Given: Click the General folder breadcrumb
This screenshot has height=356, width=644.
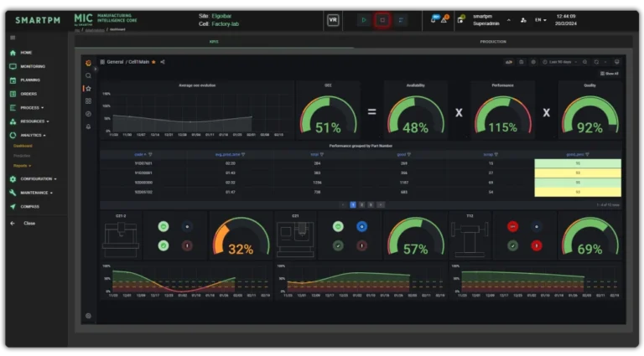Looking at the screenshot, I should pos(115,62).
